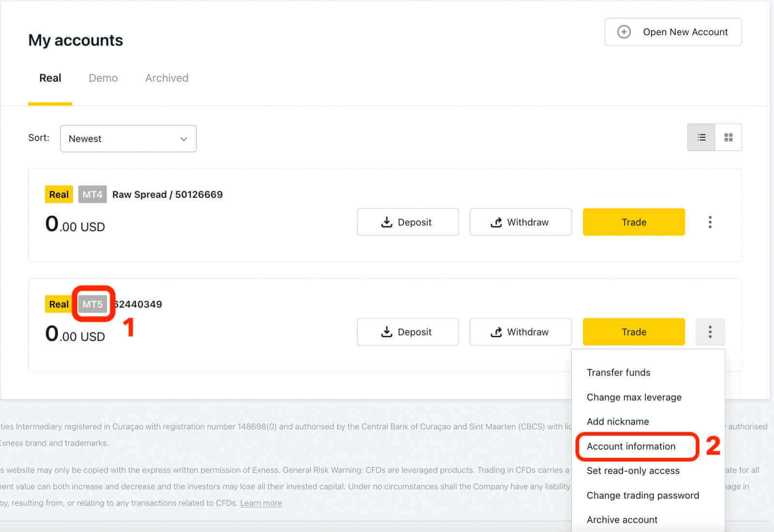Click the MT5 badge on account 62440349
This screenshot has height=532, width=774.
[93, 304]
